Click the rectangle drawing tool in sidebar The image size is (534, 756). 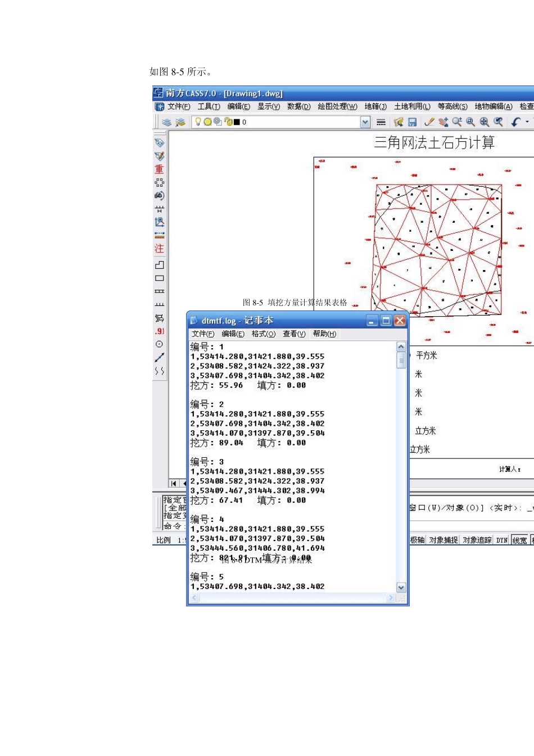pos(160,278)
